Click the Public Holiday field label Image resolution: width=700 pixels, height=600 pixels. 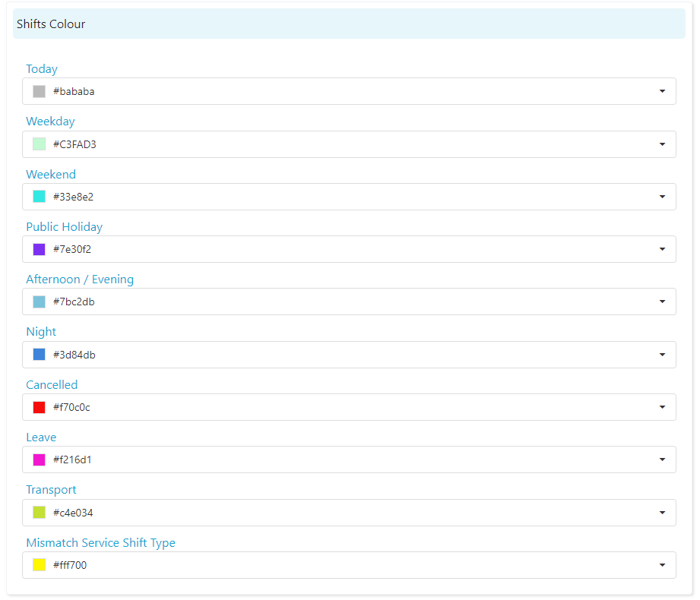pyautogui.click(x=65, y=227)
